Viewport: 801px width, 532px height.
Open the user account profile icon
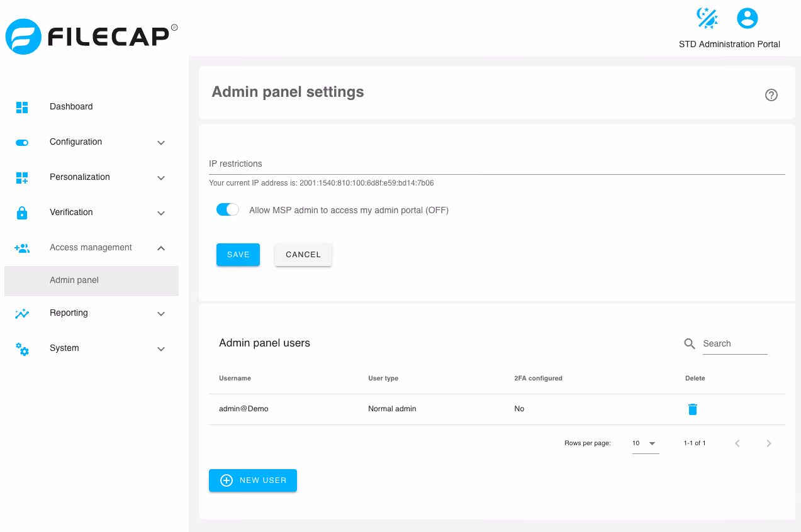click(748, 18)
